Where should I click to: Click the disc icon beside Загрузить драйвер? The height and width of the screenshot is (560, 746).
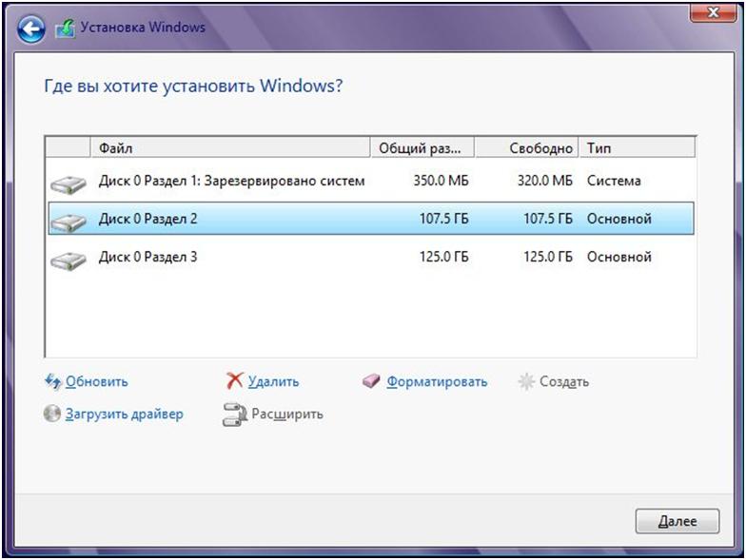(x=51, y=414)
